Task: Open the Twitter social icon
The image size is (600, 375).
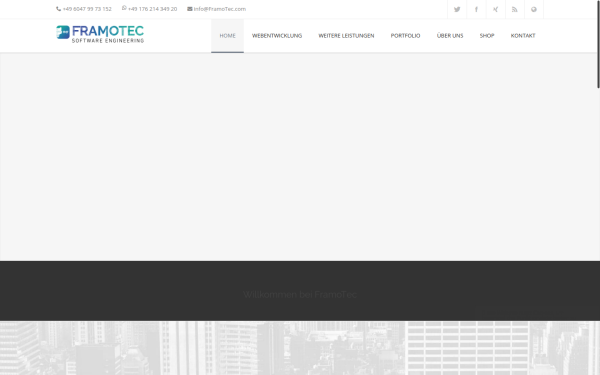Action: click(457, 9)
